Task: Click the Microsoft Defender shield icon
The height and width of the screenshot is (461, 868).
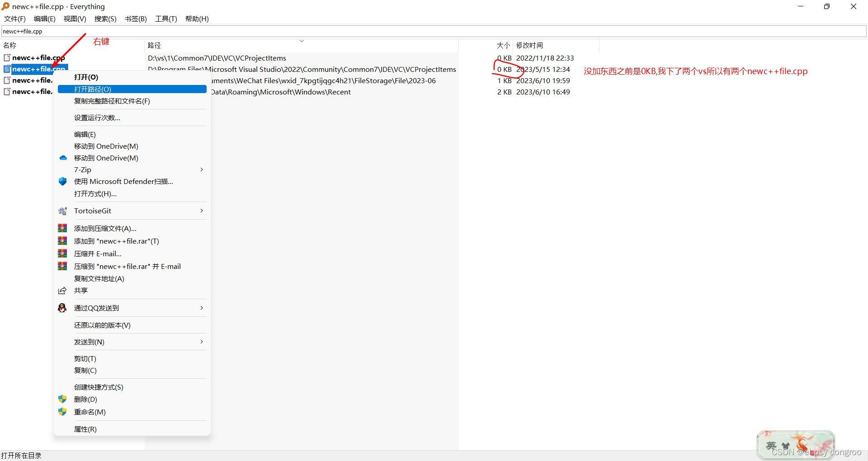Action: 63,181
